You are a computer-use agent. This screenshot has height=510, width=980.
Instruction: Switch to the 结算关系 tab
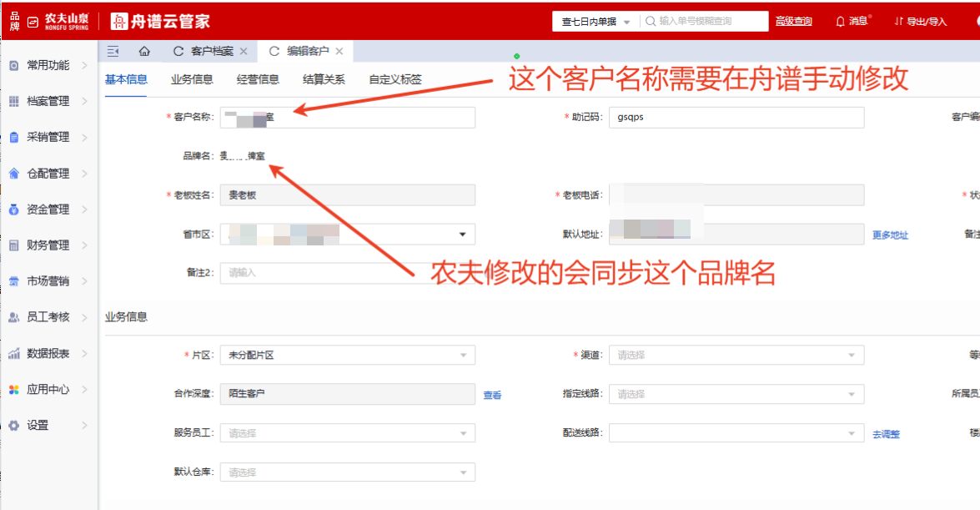coord(324,80)
